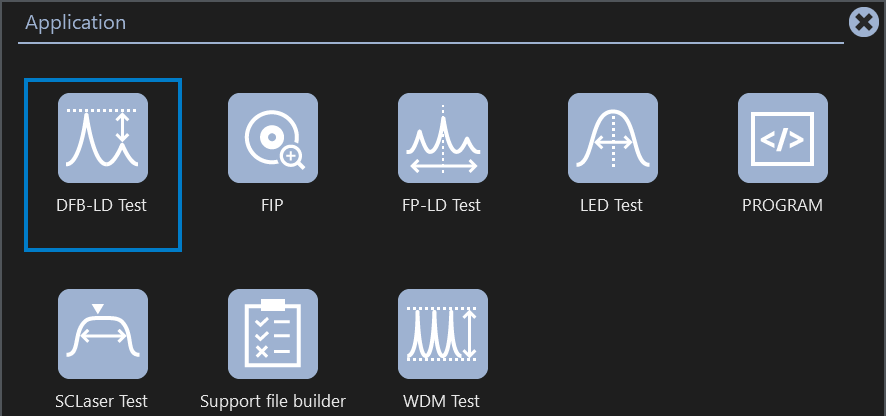Select the "FP-LD Test" label
Image resolution: width=886 pixels, height=416 pixels.
click(x=440, y=205)
